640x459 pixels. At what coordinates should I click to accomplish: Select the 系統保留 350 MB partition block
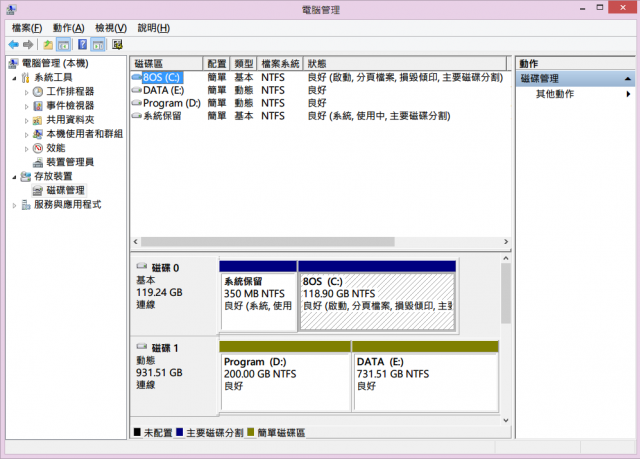(258, 296)
